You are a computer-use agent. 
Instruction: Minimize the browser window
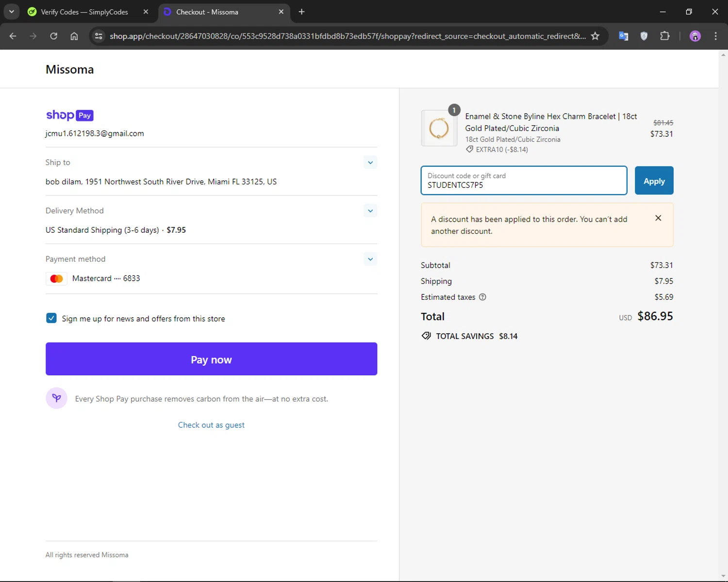pyautogui.click(x=662, y=12)
